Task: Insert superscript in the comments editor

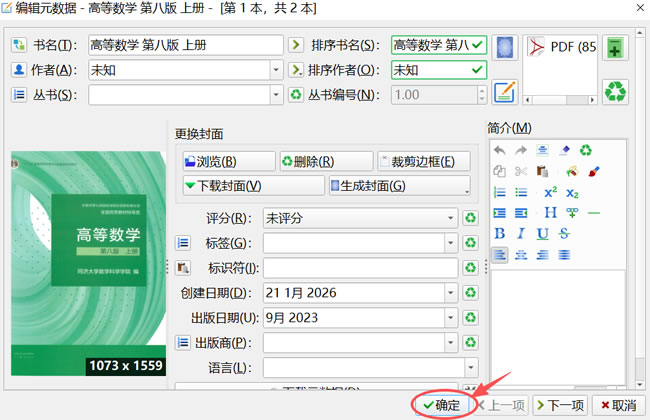Action: point(549,192)
